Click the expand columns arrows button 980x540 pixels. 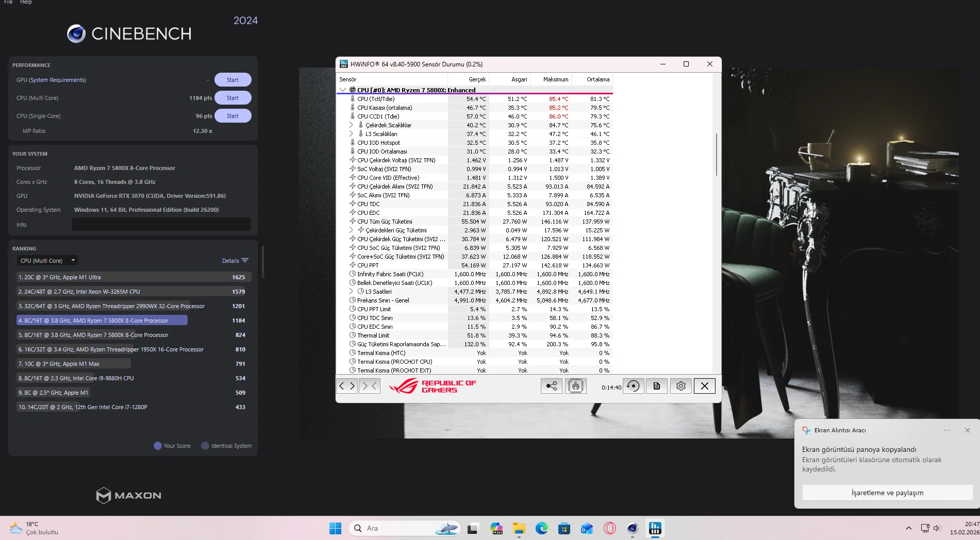(x=347, y=386)
